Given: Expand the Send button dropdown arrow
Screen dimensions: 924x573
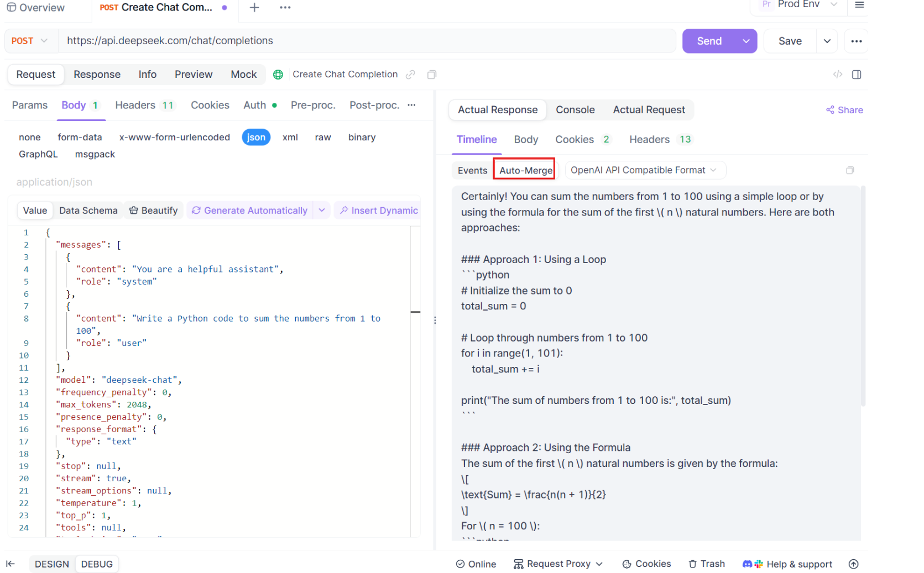Looking at the screenshot, I should pyautogui.click(x=746, y=41).
